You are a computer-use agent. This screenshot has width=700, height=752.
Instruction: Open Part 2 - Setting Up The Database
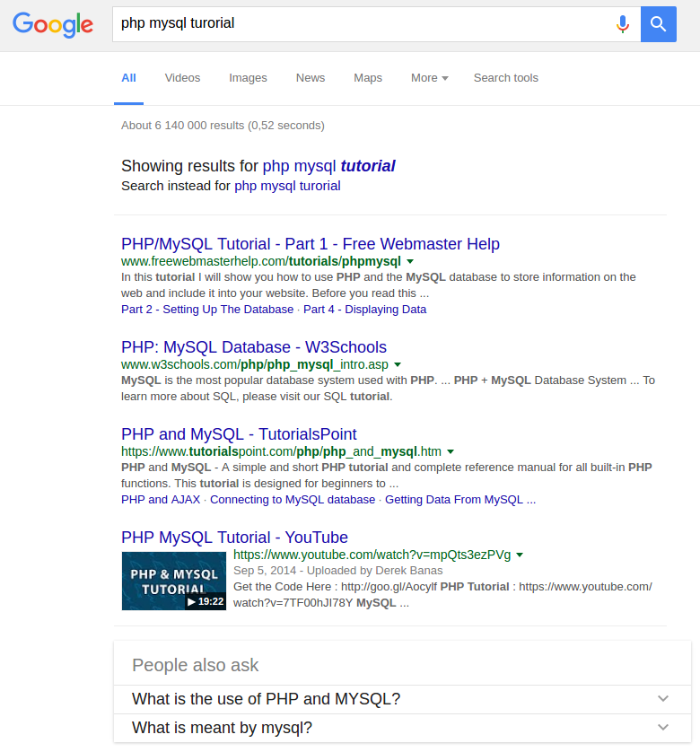click(x=207, y=310)
